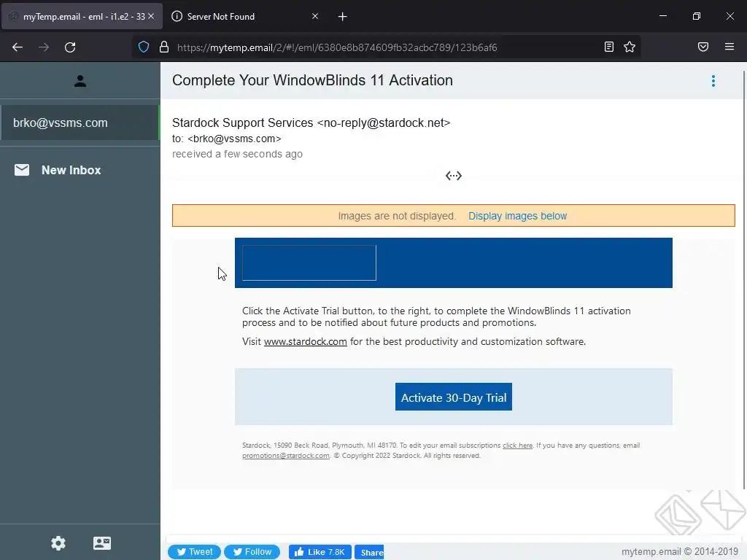Click the Tweet button
This screenshot has height=560, width=747.
click(194, 552)
